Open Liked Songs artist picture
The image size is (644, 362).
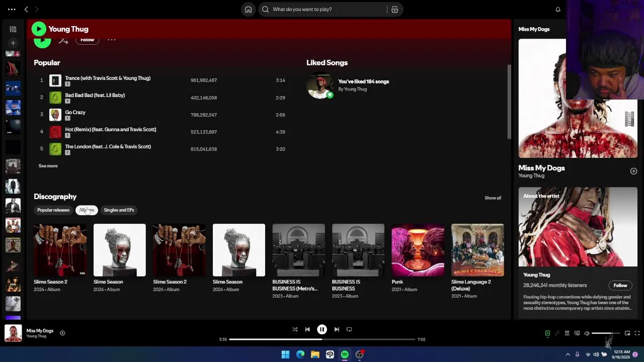(320, 85)
